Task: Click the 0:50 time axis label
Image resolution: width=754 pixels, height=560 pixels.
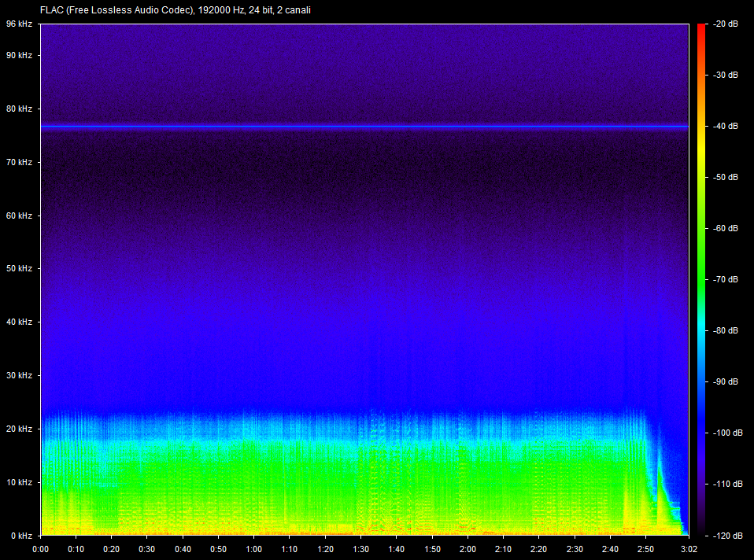Action: click(x=218, y=549)
